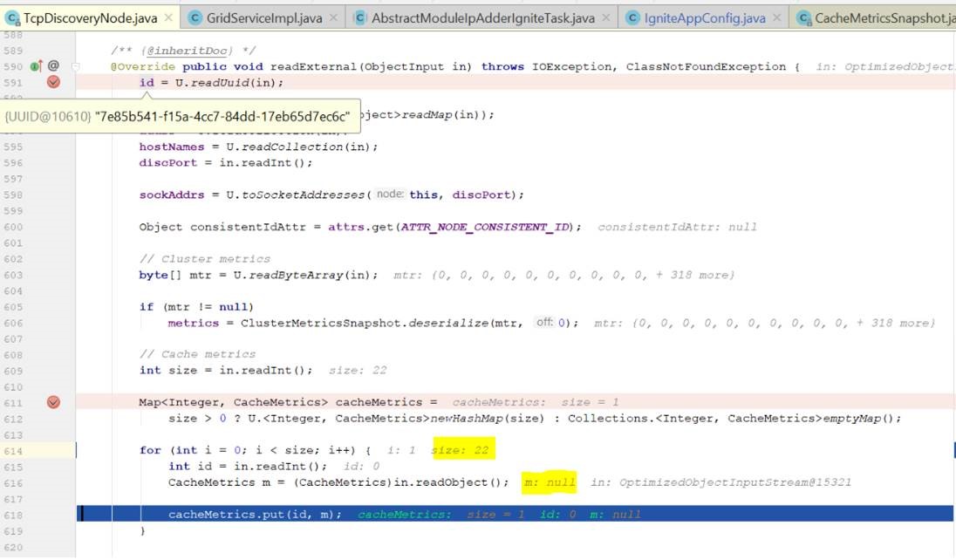The height and width of the screenshot is (560, 956).
Task: Click ClassNotFoundException in the throws clause
Action: 706,66
